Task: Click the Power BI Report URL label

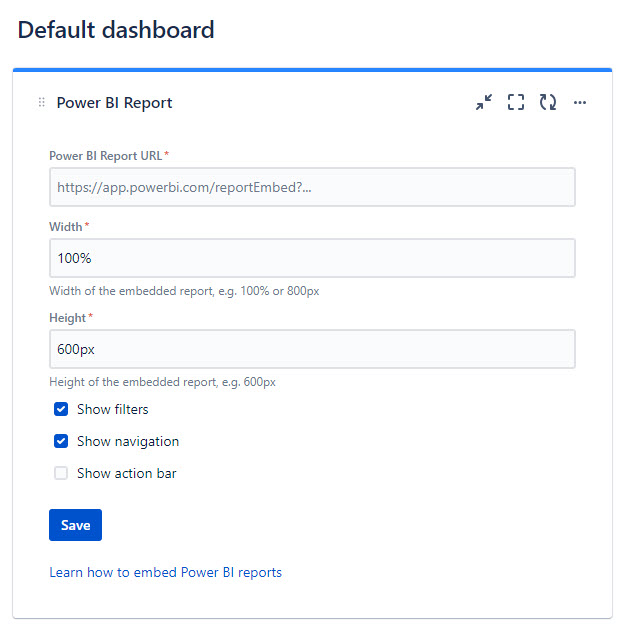Action: (105, 155)
